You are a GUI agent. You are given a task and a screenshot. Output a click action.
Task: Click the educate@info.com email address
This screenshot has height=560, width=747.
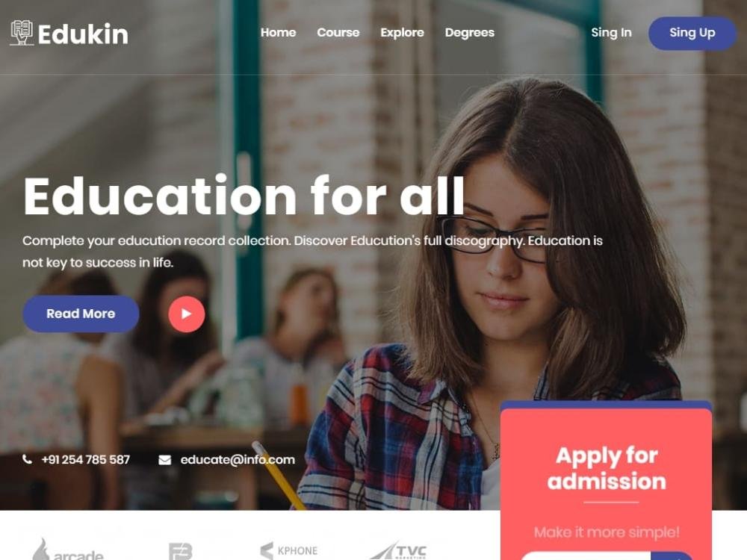(238, 459)
